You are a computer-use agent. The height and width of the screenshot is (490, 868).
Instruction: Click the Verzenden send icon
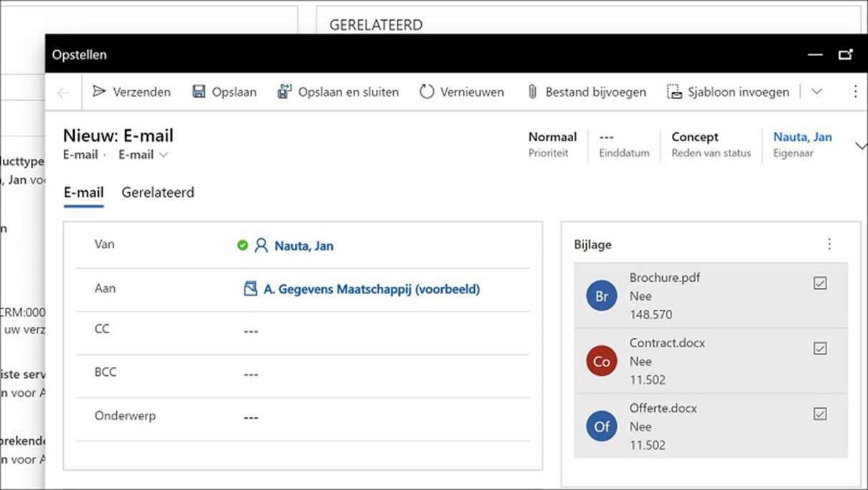100,92
